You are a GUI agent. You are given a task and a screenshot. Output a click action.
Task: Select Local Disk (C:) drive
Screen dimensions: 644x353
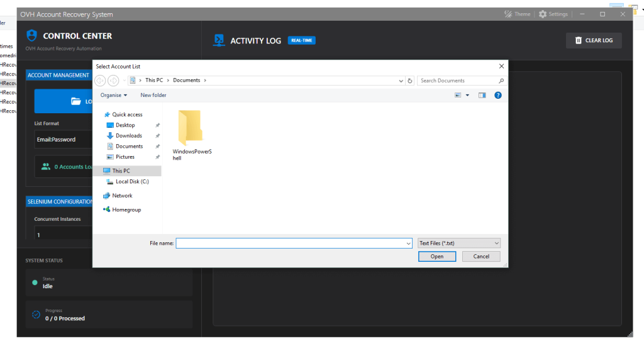point(131,181)
